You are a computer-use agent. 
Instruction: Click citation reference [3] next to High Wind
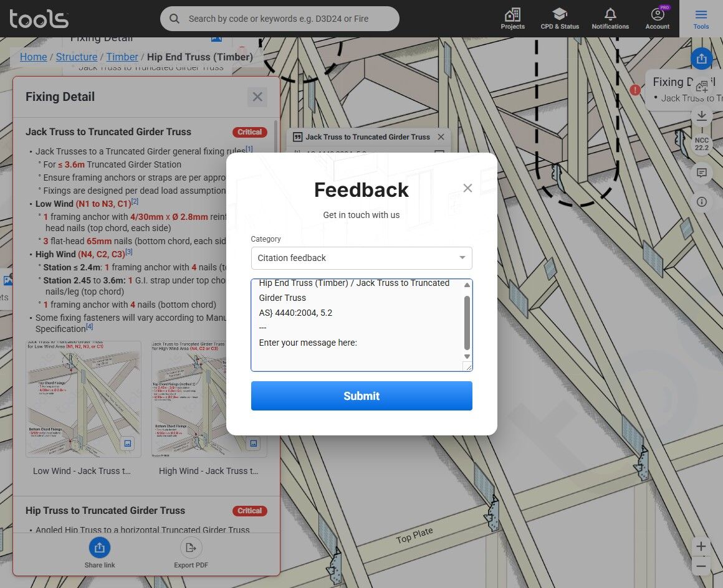pyautogui.click(x=129, y=252)
